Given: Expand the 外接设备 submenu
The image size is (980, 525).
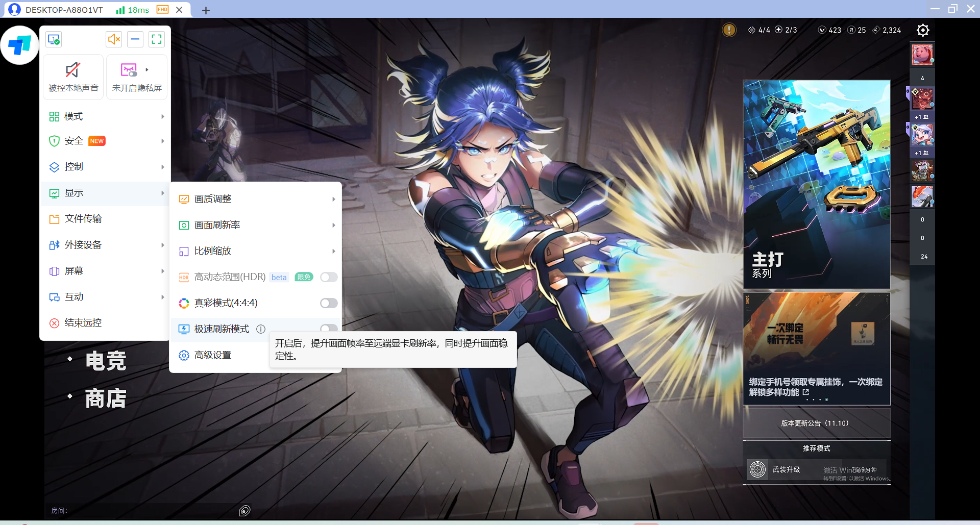Looking at the screenshot, I should 106,245.
